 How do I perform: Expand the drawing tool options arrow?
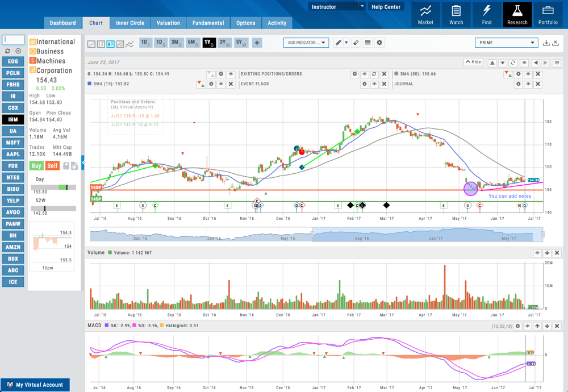[x=346, y=43]
